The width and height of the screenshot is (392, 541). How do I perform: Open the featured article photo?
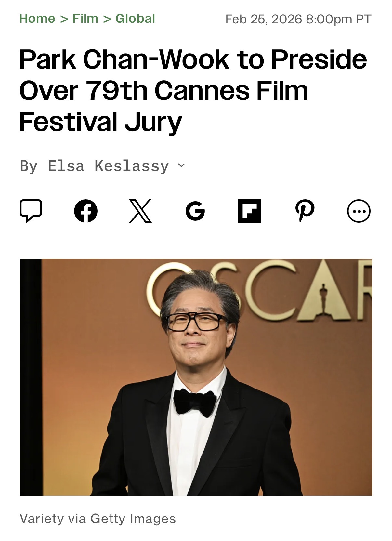(x=196, y=377)
